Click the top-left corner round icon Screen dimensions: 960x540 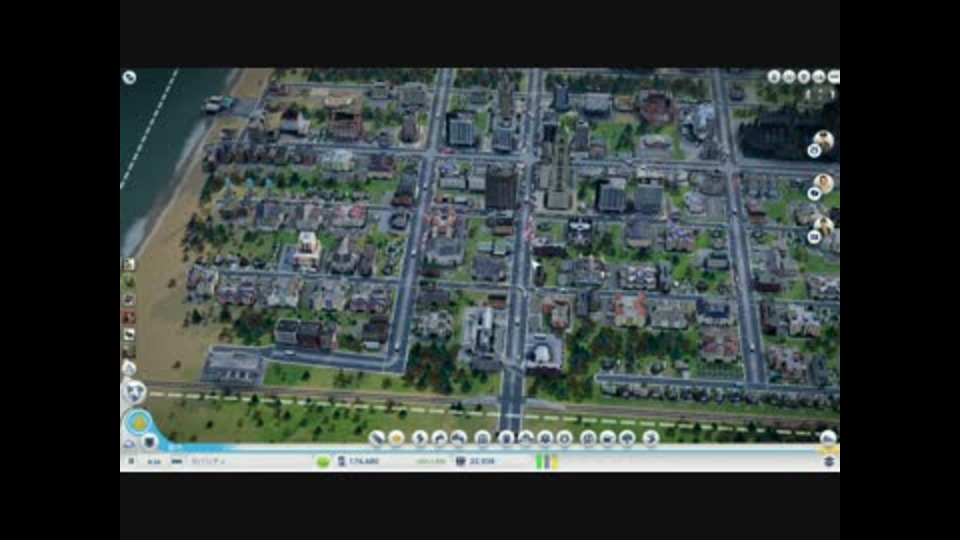[129, 77]
